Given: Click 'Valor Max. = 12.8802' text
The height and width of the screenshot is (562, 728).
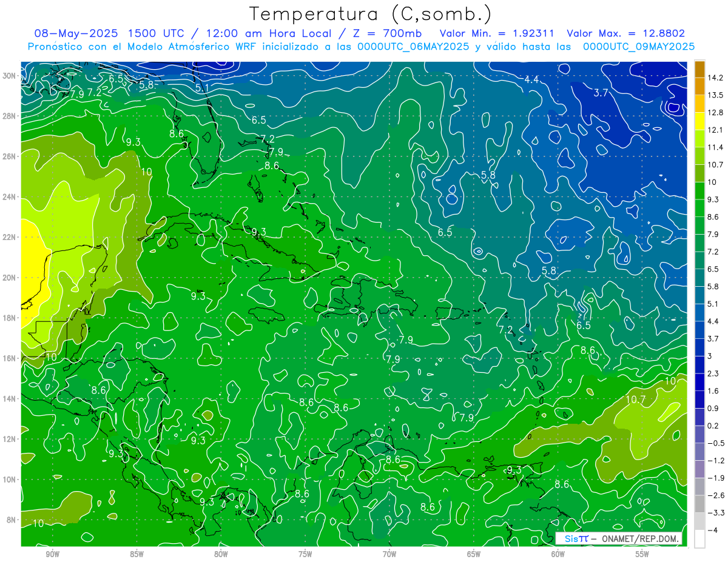Looking at the screenshot, I should [x=625, y=33].
